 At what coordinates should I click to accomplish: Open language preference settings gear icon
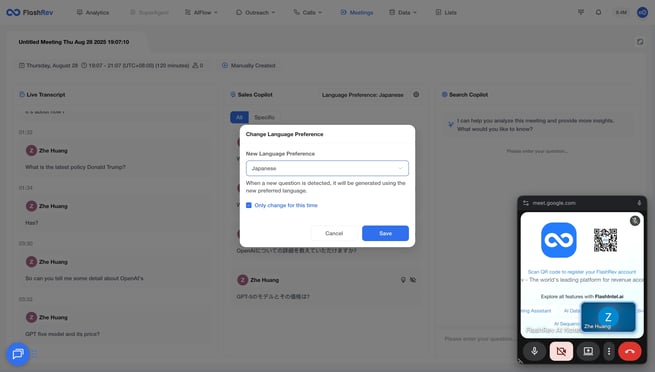pos(416,95)
